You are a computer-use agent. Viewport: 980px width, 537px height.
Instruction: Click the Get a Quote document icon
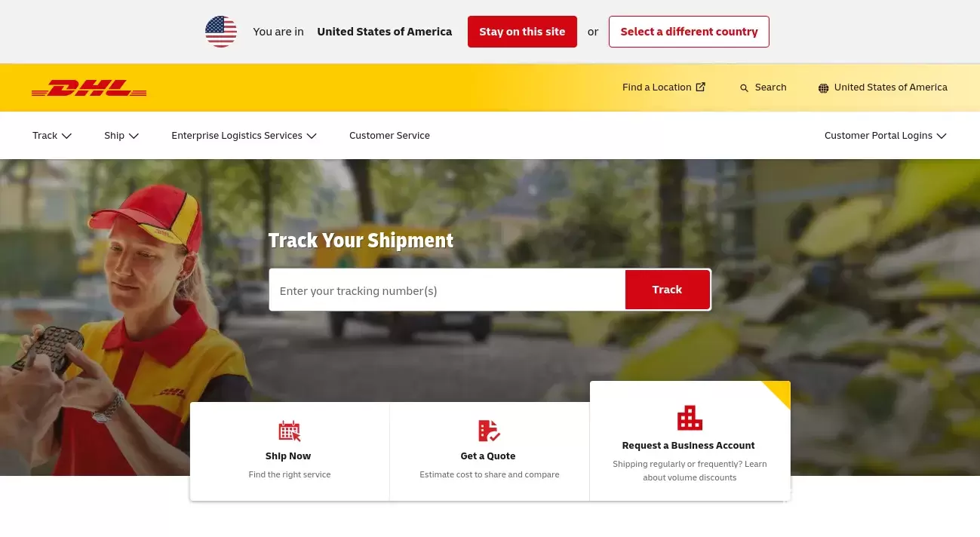pyautogui.click(x=489, y=431)
